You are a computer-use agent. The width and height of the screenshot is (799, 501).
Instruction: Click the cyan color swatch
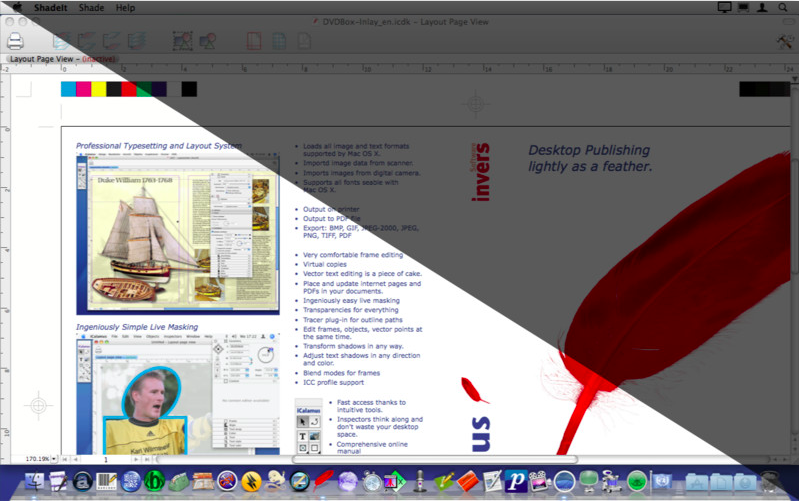tap(68, 89)
